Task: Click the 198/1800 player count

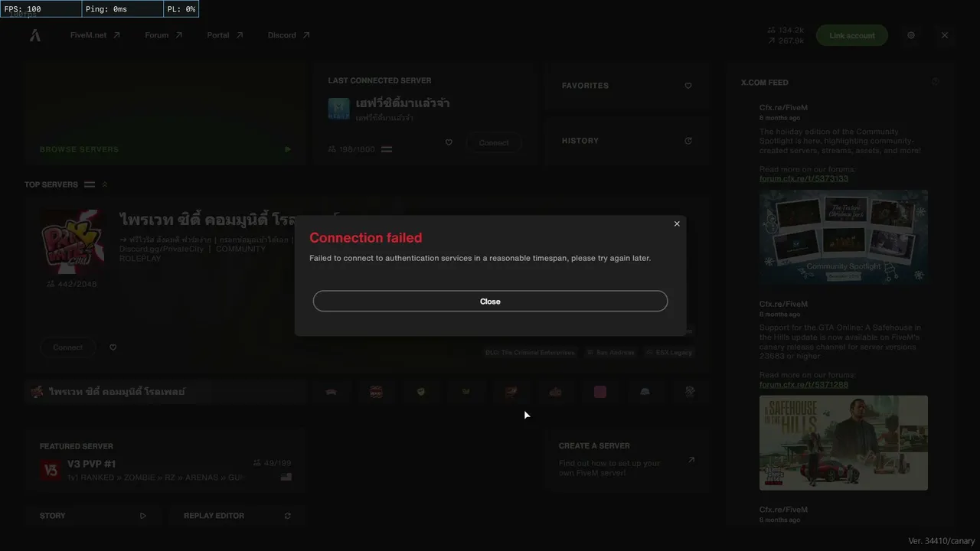Action: point(351,149)
